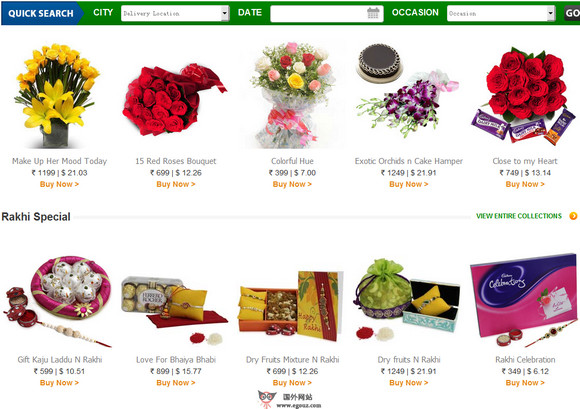The height and width of the screenshot is (409, 580).
Task: Click Buy Now under Rakhi Celebration
Action: 525,383
